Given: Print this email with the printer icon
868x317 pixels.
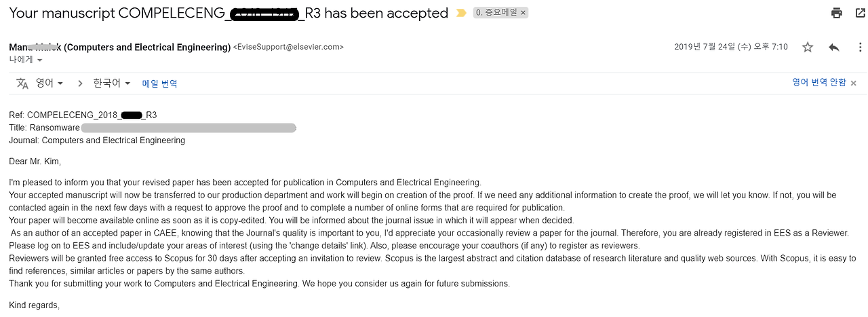Looking at the screenshot, I should 837,13.
